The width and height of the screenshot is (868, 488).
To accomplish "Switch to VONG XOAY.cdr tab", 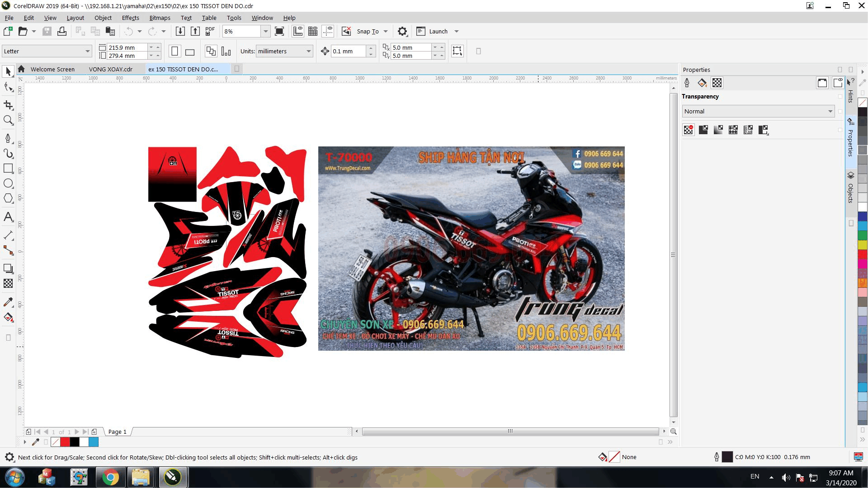I will [110, 69].
